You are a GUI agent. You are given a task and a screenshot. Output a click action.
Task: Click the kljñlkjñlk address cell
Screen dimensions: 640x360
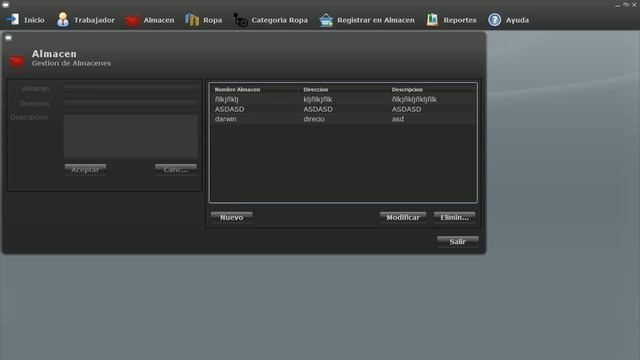click(x=318, y=100)
